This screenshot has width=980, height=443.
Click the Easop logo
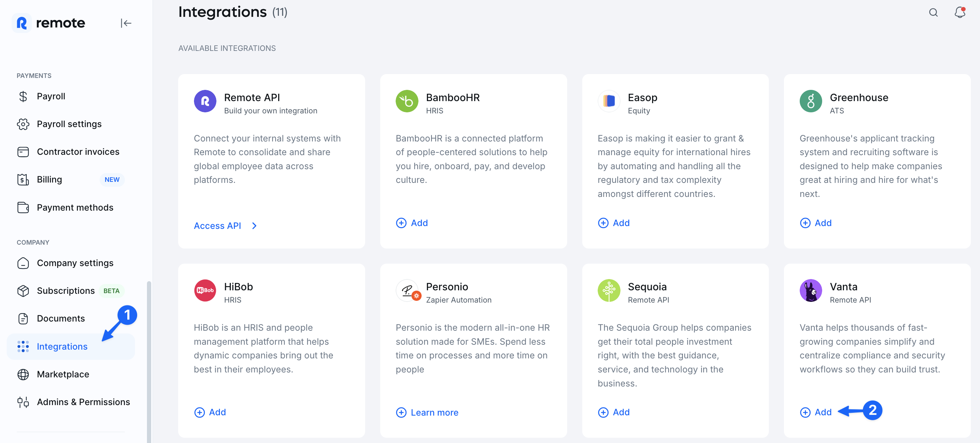point(609,101)
